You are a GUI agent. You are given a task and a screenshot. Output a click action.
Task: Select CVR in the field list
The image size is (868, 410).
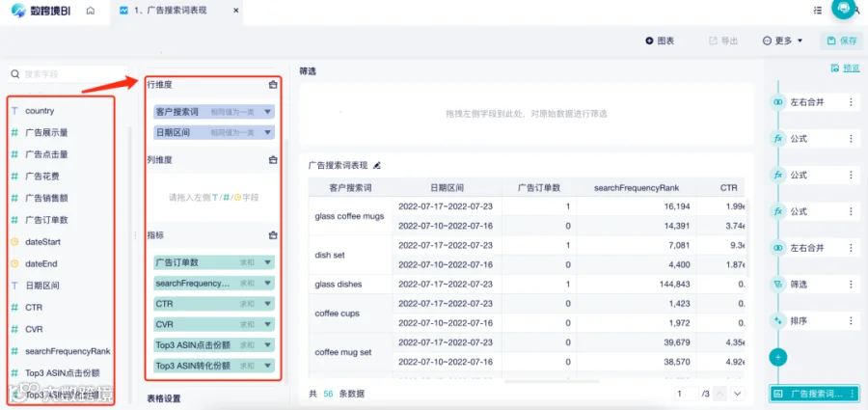(x=33, y=329)
